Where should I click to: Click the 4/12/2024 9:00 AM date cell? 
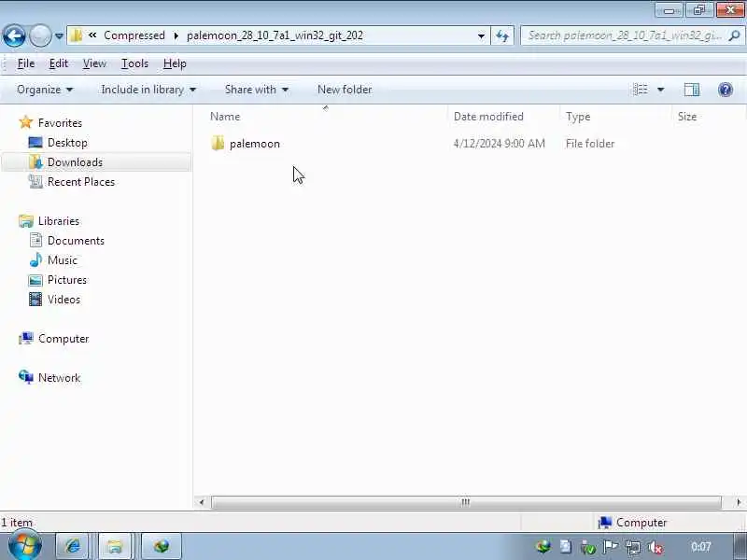pos(499,144)
